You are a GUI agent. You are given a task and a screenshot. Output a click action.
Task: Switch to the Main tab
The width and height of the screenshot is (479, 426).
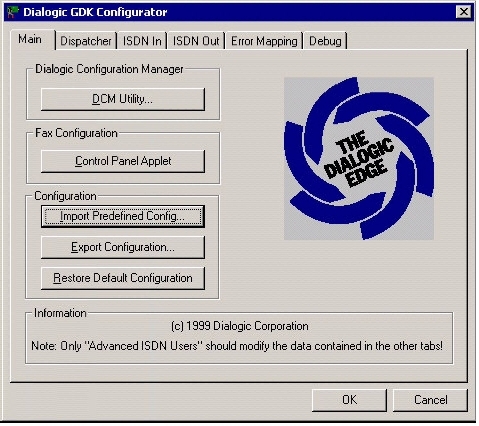point(32,40)
